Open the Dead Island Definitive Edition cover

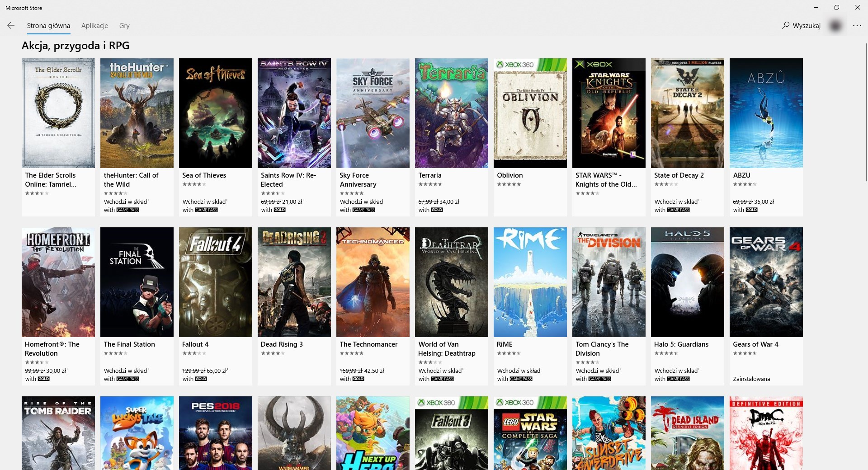pos(688,433)
